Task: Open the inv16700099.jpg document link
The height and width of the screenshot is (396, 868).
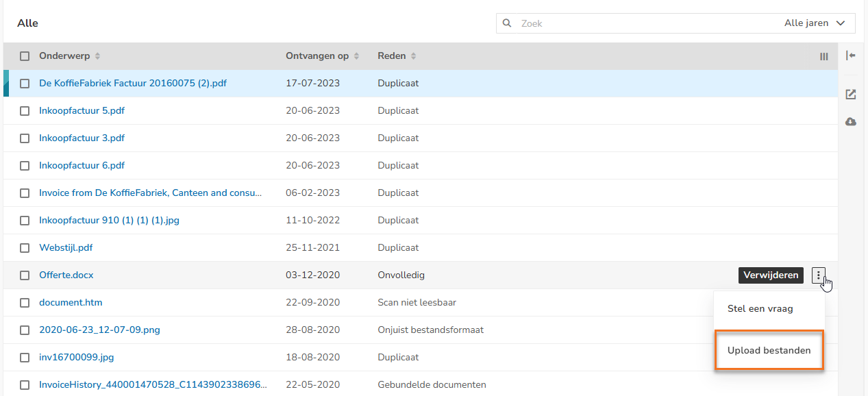Action: (x=77, y=358)
